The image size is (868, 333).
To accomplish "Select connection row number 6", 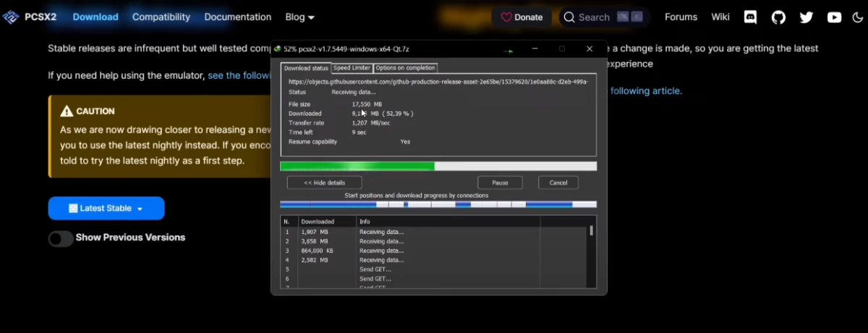I will [434, 279].
